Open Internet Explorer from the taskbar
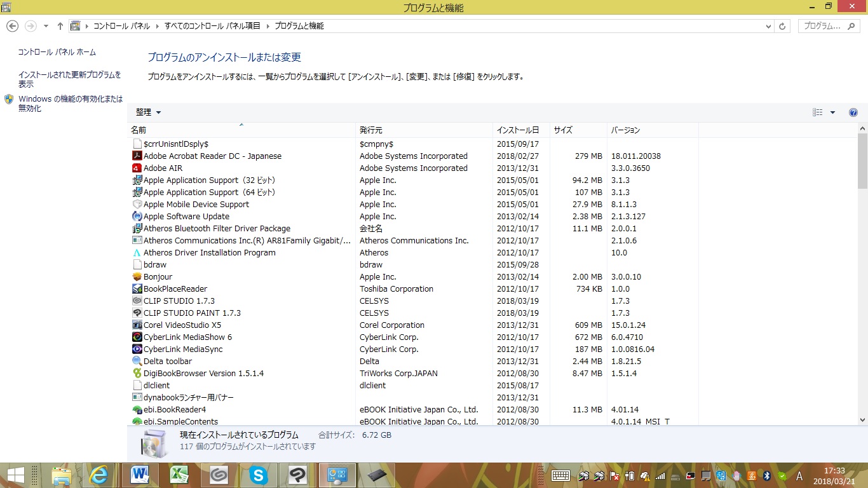This screenshot has height=488, width=868. pos(100,475)
